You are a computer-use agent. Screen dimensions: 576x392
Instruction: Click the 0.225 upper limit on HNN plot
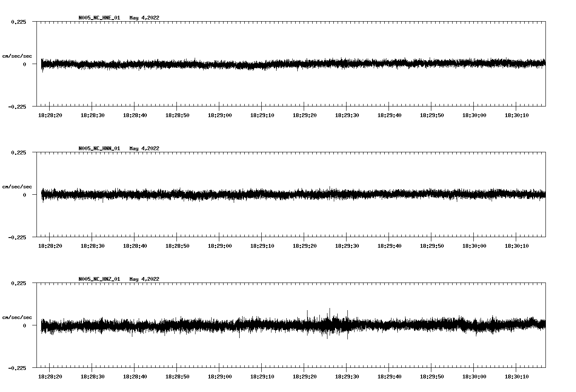tap(18, 153)
